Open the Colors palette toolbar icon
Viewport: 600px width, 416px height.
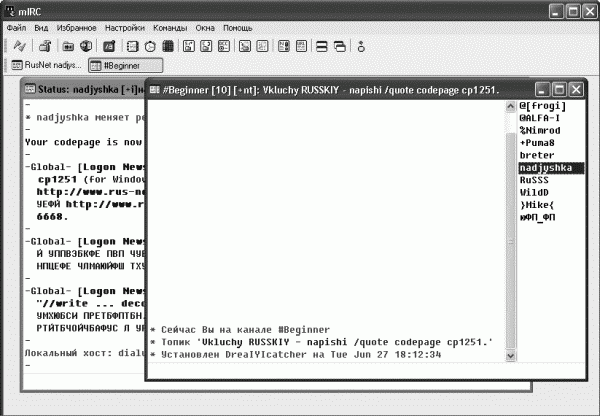(x=168, y=46)
